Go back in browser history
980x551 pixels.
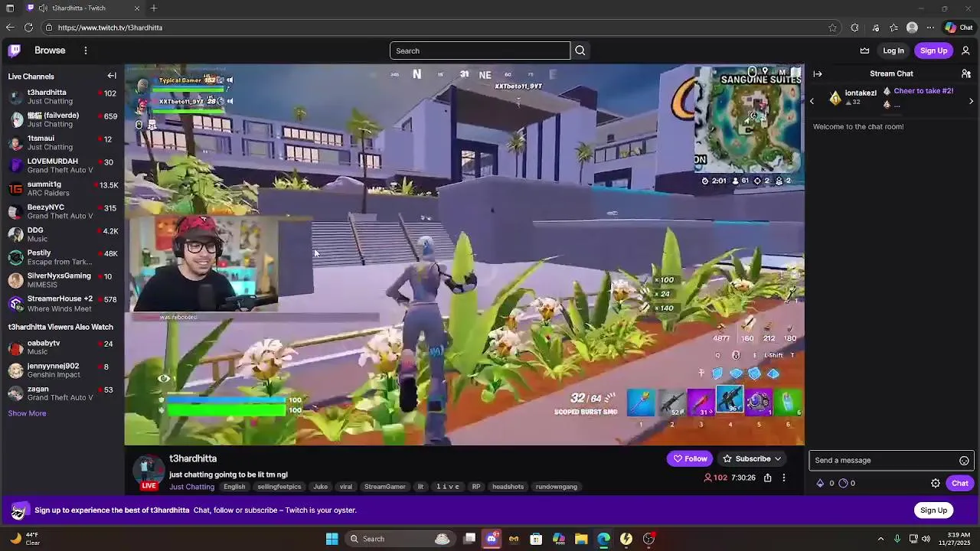click(10, 28)
